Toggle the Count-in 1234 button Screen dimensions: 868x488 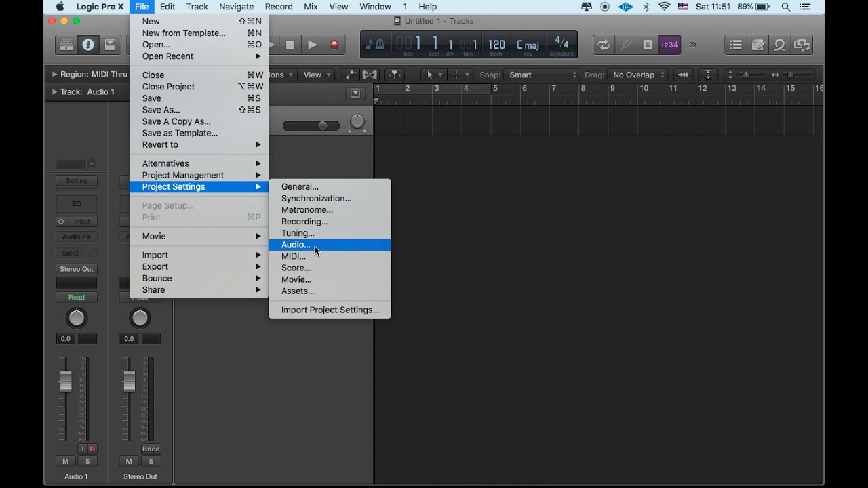click(x=670, y=45)
